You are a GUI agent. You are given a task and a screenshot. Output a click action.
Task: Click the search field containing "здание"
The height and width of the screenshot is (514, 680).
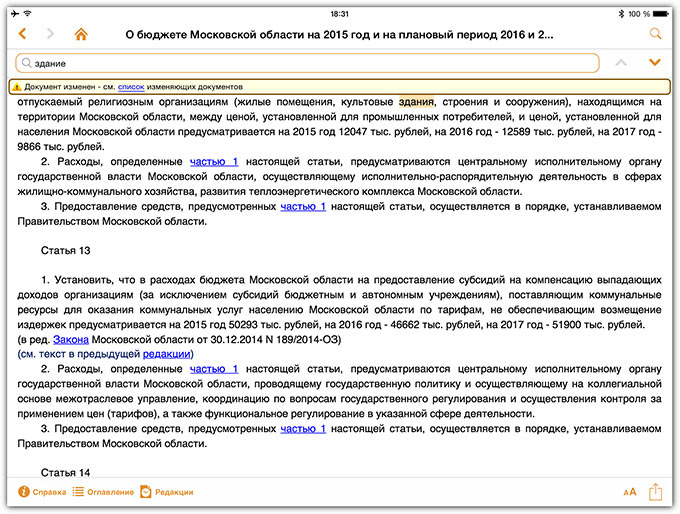coord(307,63)
